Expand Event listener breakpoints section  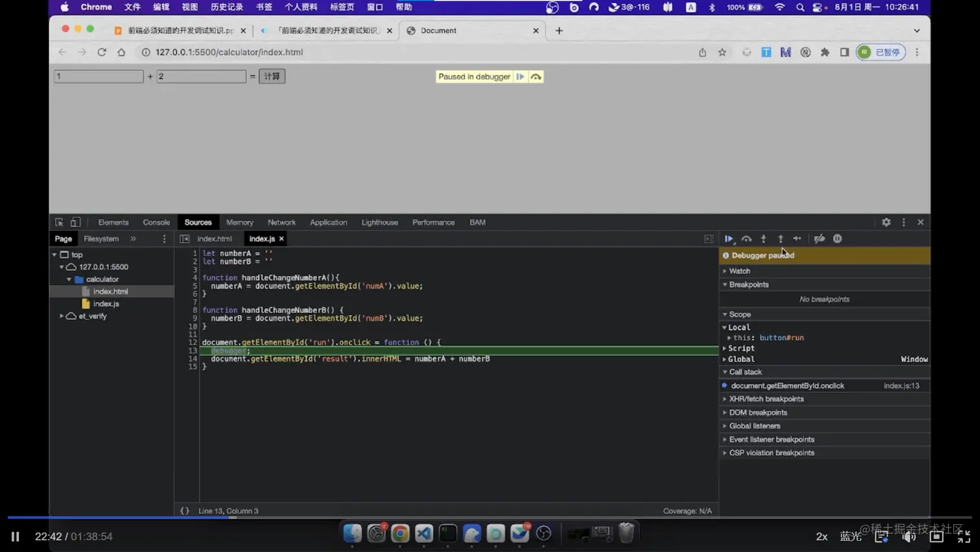point(725,440)
